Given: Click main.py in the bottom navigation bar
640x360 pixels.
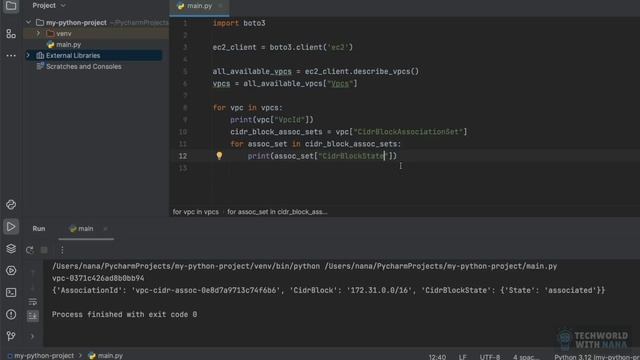Looking at the screenshot, I should pyautogui.click(x=105, y=356).
